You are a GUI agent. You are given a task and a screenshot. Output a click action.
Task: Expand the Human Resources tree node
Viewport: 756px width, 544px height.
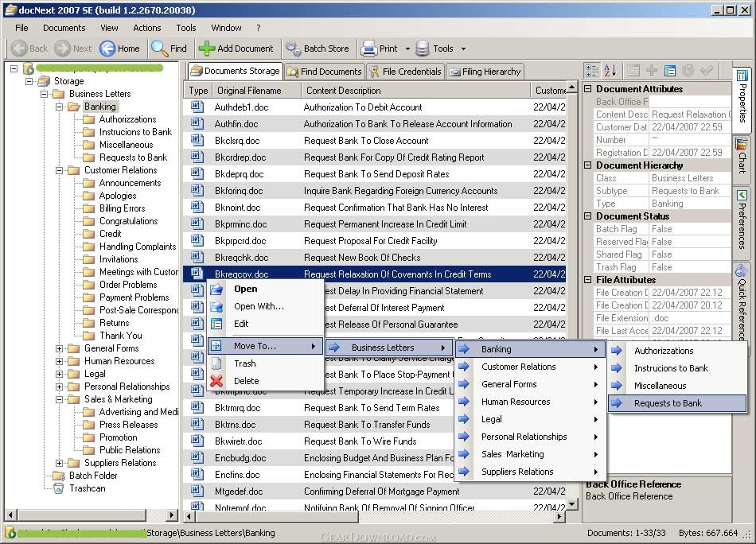(x=59, y=361)
